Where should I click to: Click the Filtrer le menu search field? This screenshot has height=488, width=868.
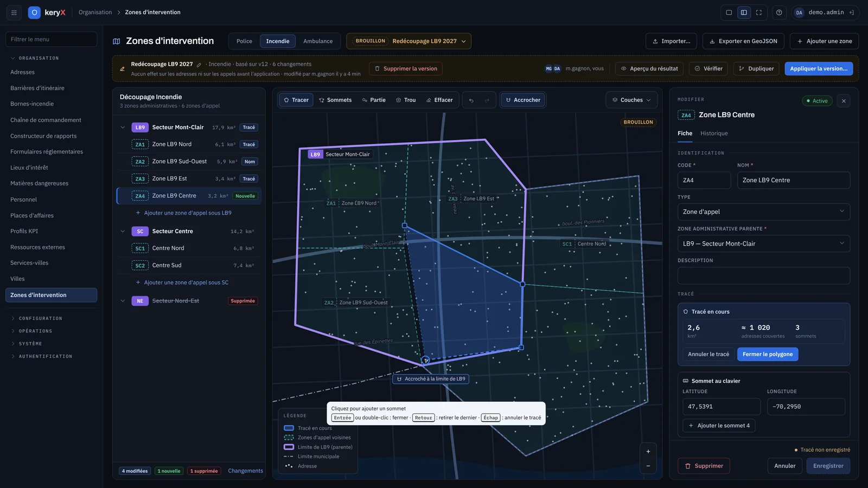click(x=51, y=39)
